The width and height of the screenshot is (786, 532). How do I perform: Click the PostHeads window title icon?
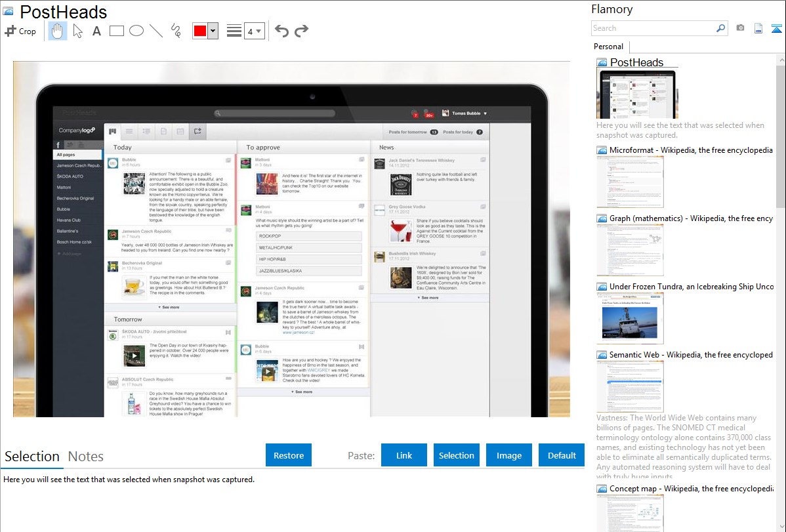click(x=8, y=11)
